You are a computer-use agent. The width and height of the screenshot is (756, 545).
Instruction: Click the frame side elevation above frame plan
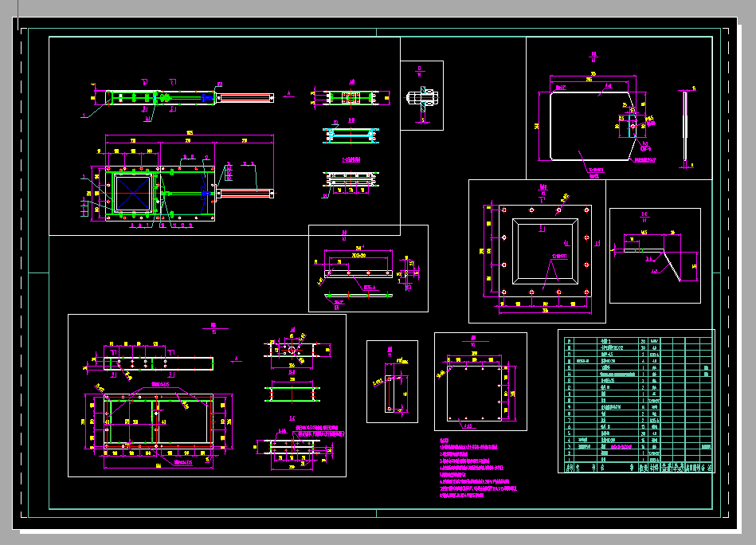(159, 363)
